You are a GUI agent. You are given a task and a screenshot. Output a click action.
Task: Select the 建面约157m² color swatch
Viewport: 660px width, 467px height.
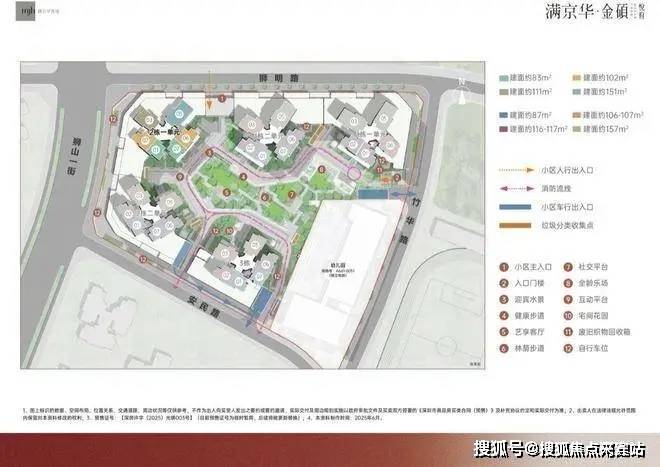tap(577, 129)
